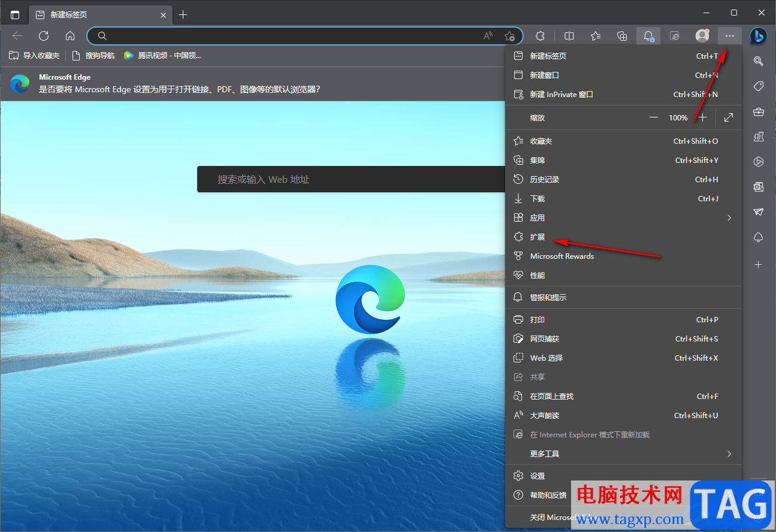Select 打印 menu item
The height and width of the screenshot is (532, 776).
624,319
